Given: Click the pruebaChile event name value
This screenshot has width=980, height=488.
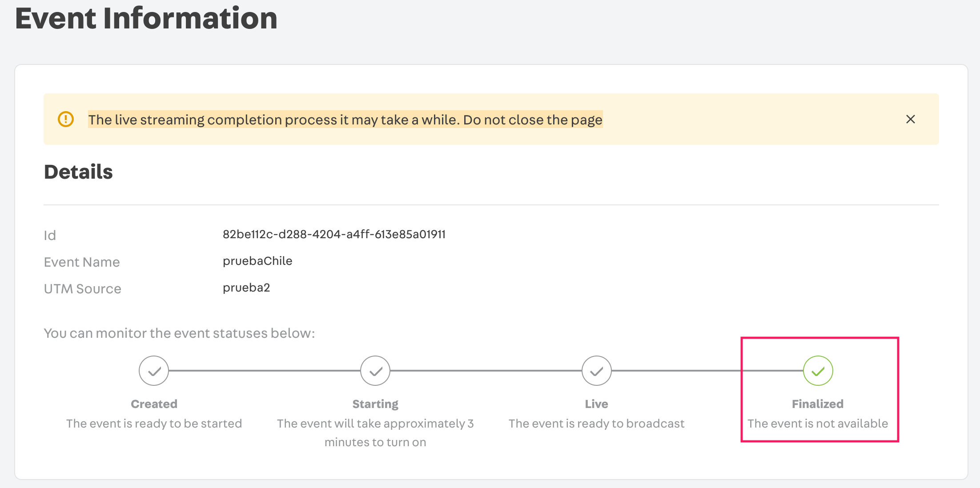Looking at the screenshot, I should click(257, 261).
